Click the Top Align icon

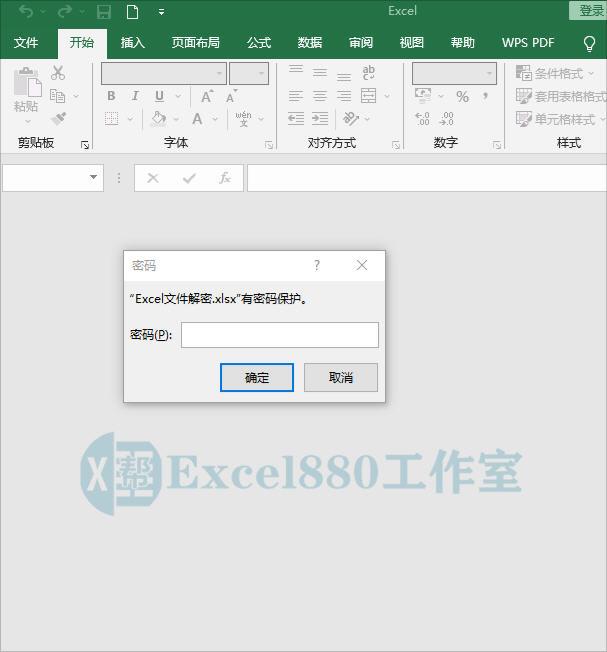click(x=296, y=70)
